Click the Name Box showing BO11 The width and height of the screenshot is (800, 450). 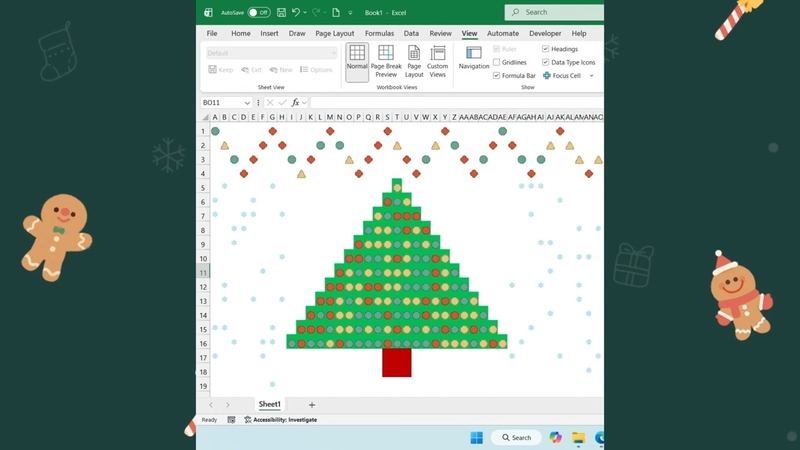[x=221, y=103]
